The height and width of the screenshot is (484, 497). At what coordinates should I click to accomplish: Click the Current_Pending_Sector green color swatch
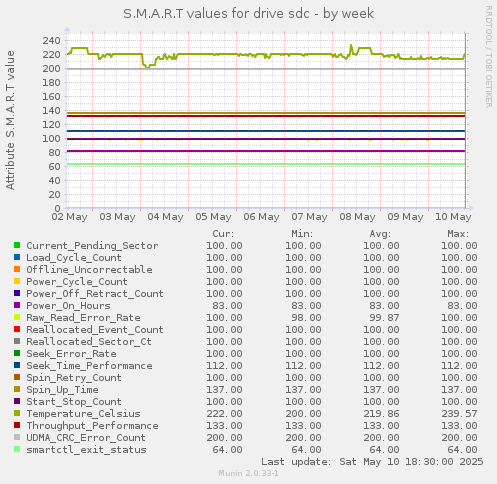[x=17, y=245]
